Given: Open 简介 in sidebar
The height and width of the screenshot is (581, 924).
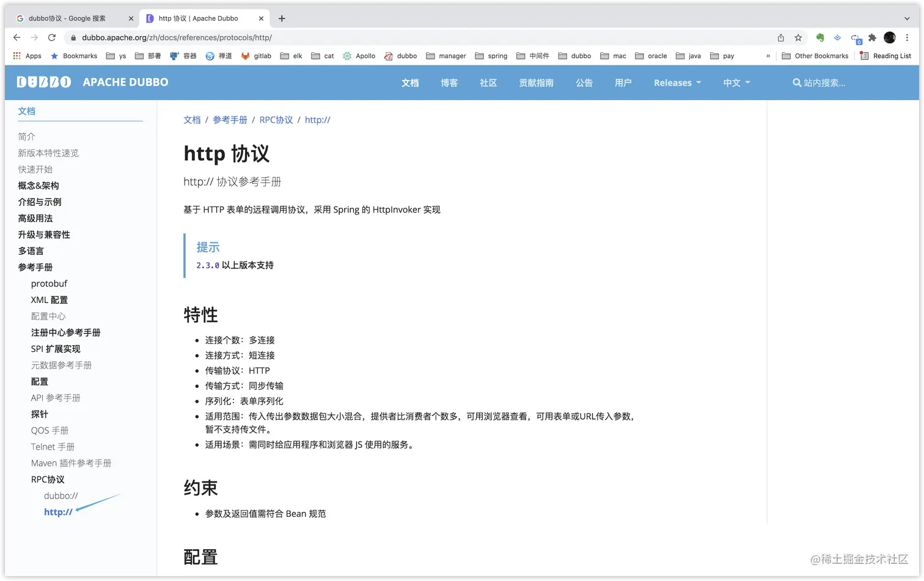Looking at the screenshot, I should (26, 136).
